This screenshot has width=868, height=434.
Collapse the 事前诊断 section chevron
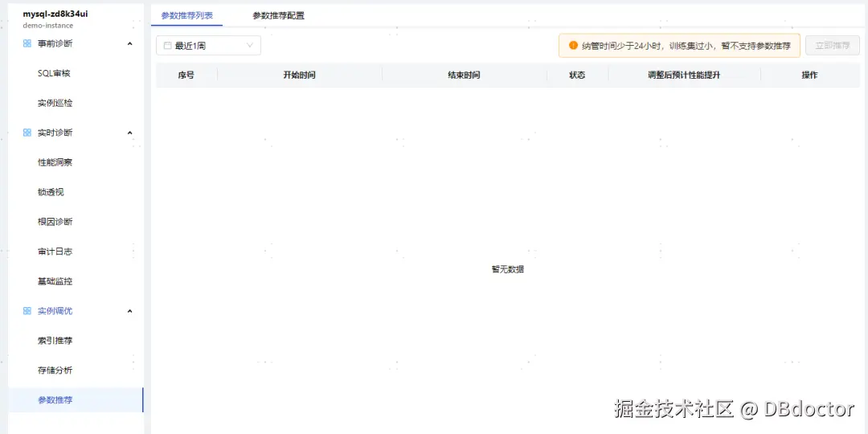(130, 43)
